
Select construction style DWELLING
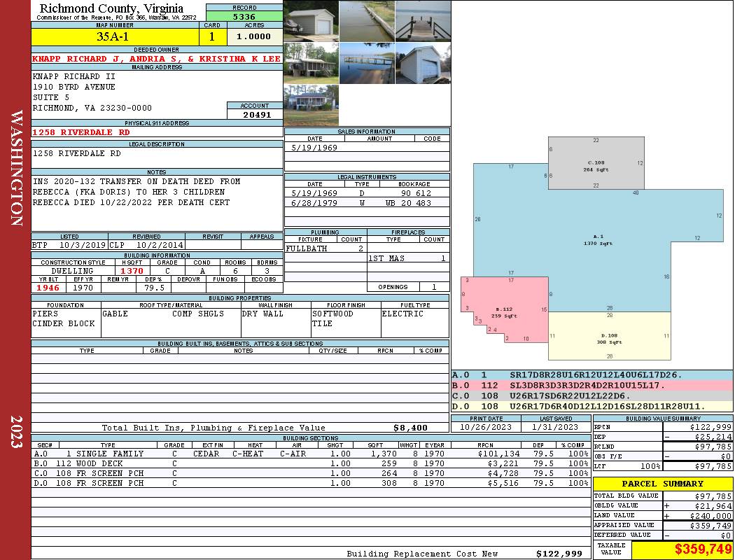72,271
